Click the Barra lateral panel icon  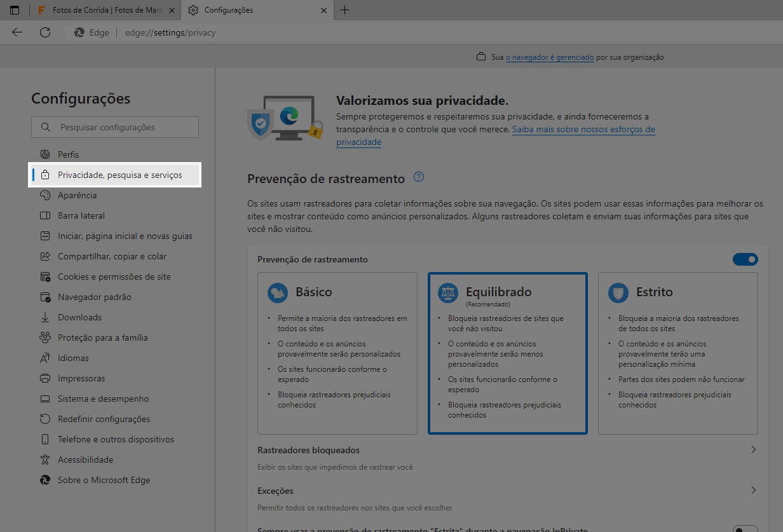pos(44,215)
